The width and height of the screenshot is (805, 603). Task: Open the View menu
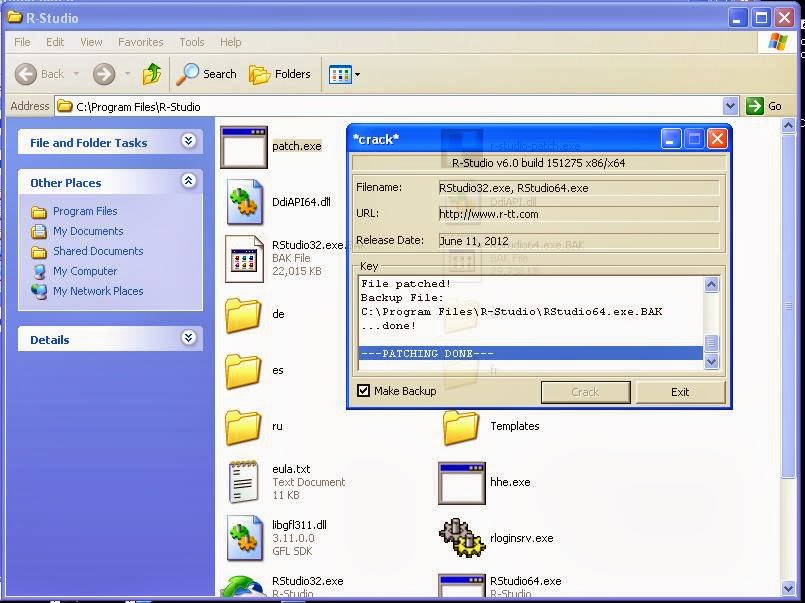click(x=91, y=42)
